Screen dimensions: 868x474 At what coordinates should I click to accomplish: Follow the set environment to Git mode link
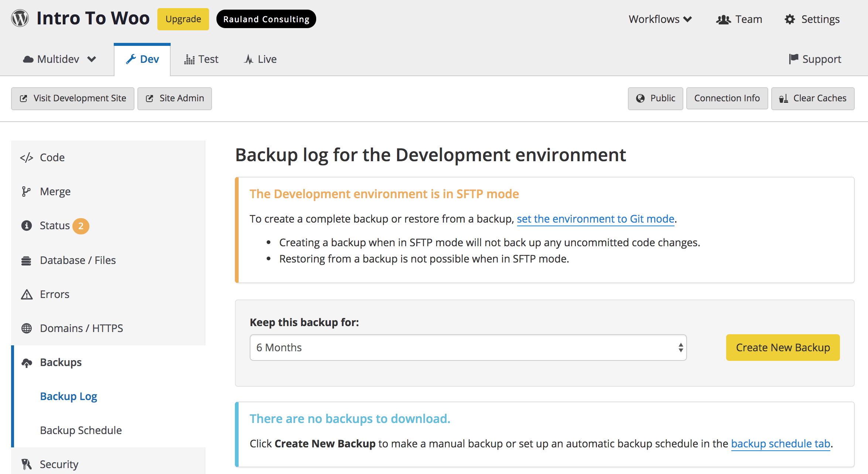(x=596, y=219)
